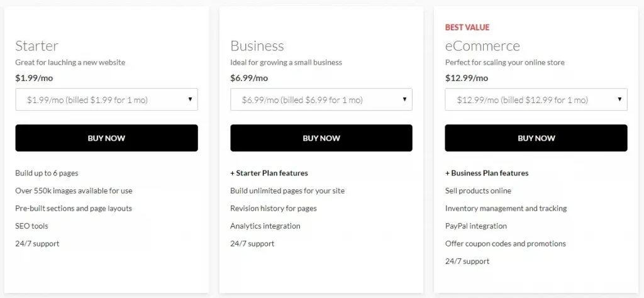
Task: Click 'Build up to 6 pages' feature
Action: [x=47, y=173]
